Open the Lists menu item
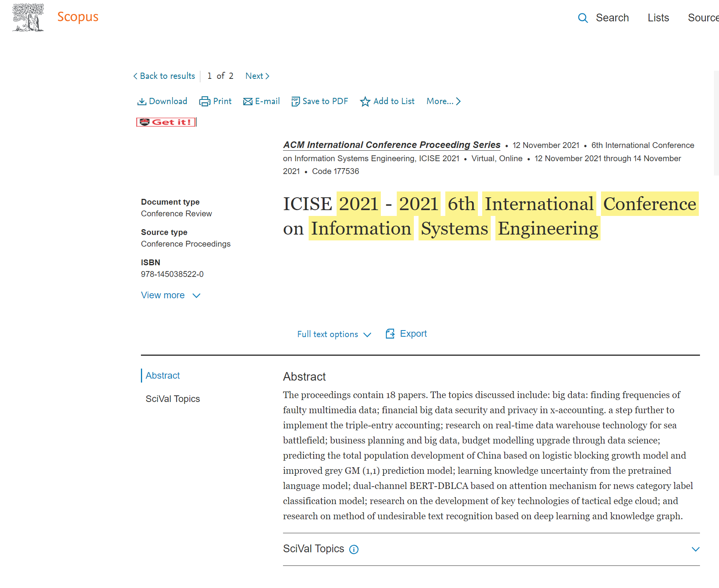This screenshot has height=588, width=719. tap(658, 18)
